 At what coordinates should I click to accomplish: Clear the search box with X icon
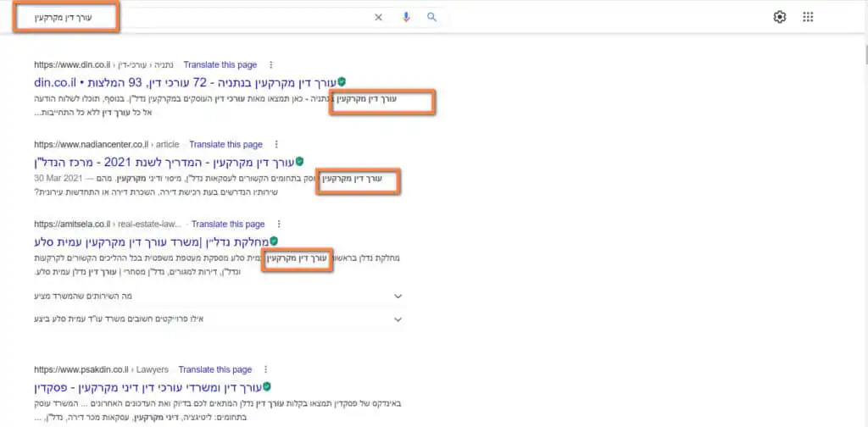(378, 17)
